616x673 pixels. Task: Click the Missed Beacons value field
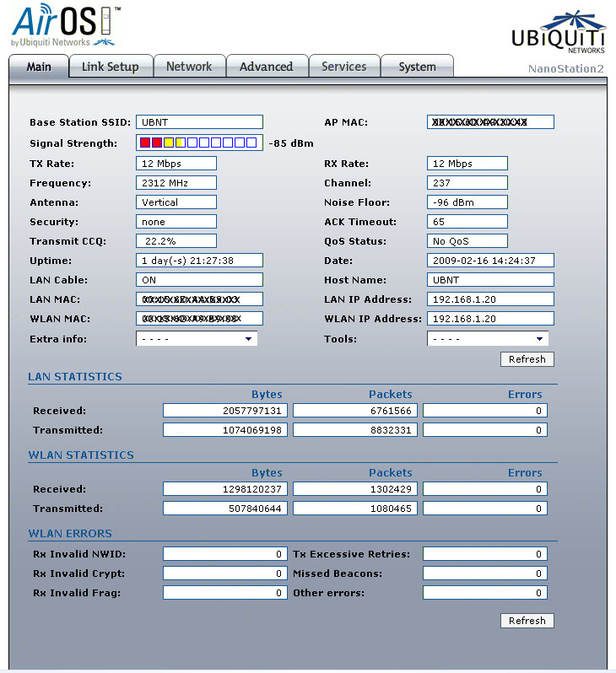coord(485,573)
